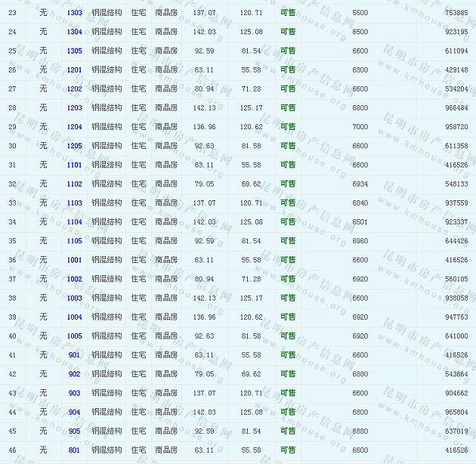Open room 1205 link
This screenshot has width=476, height=464.
(74, 146)
